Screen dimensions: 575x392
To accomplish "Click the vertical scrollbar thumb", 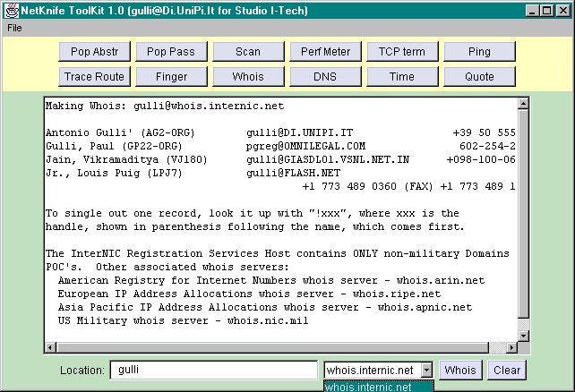I will 523,214.
